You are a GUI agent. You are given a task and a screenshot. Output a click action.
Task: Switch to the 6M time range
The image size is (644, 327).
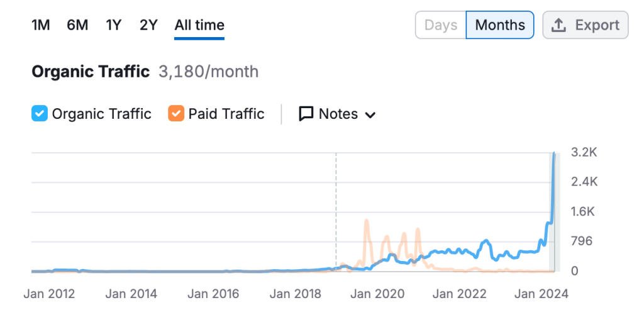[x=77, y=25]
